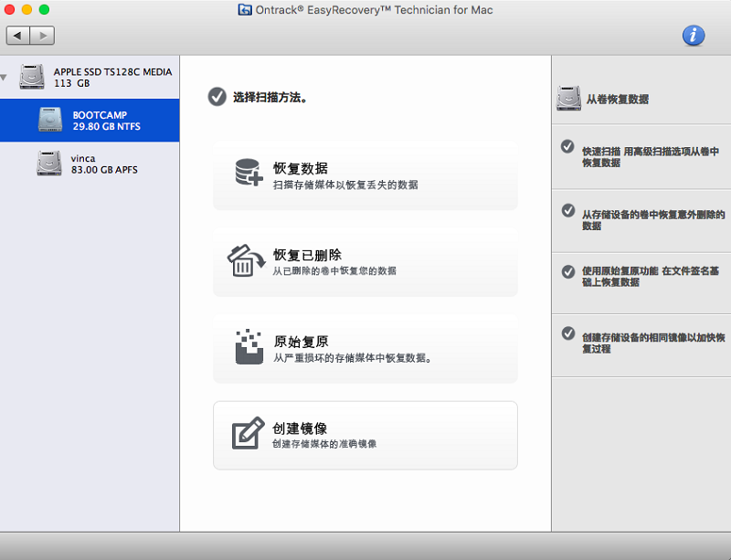The image size is (731, 560).
Task: Click the Raw Recovery pixelated icon
Action: pyautogui.click(x=248, y=347)
